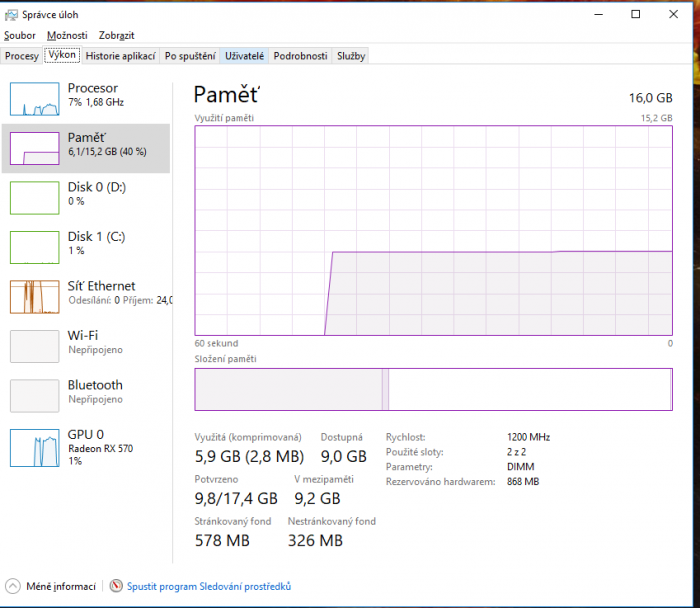Switch to the Podrobnosti tab
This screenshot has width=700, height=608.
300,56
